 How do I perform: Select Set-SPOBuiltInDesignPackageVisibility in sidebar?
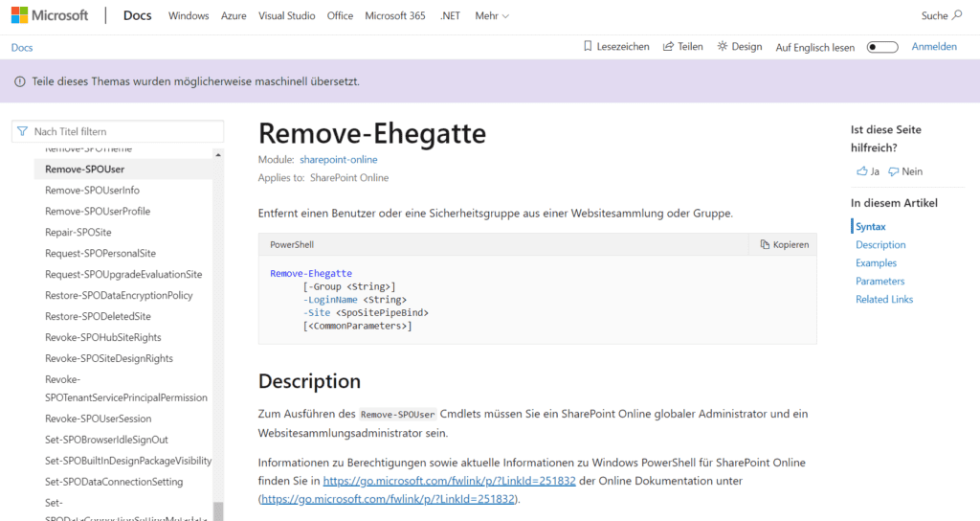point(128,461)
